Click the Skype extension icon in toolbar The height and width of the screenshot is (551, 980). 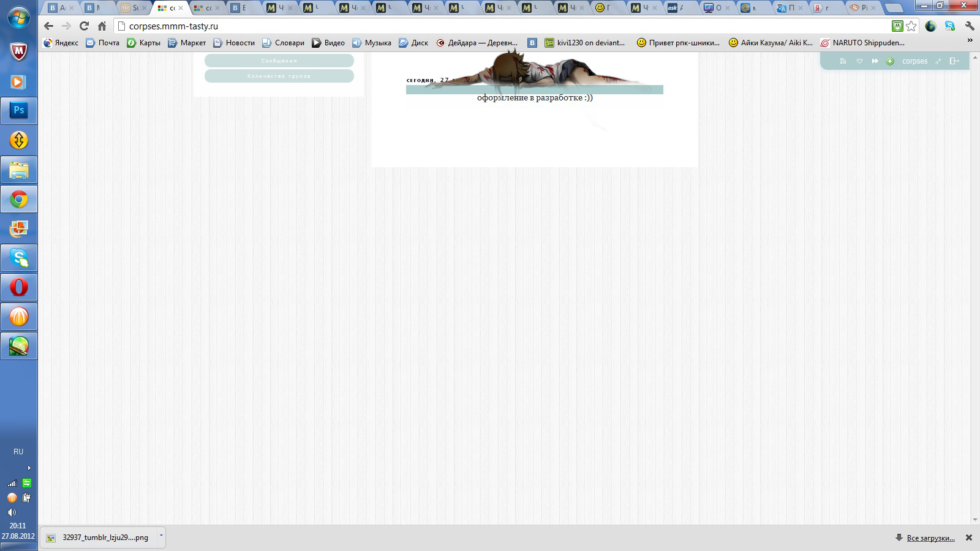click(x=950, y=26)
